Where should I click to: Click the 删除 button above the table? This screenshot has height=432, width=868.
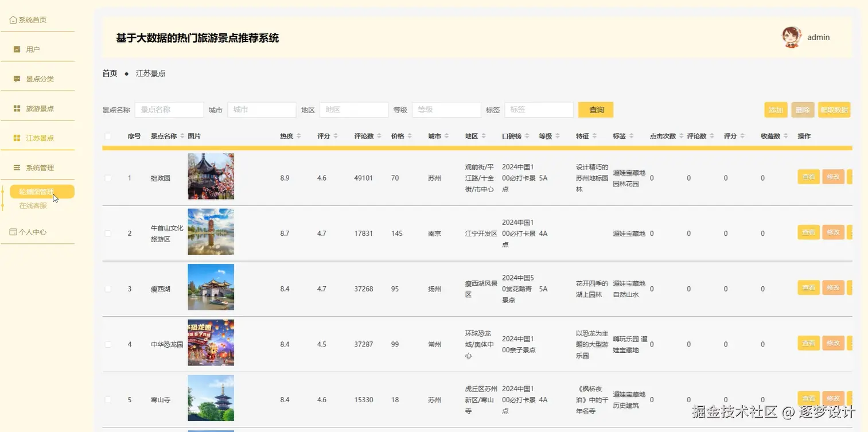click(803, 110)
